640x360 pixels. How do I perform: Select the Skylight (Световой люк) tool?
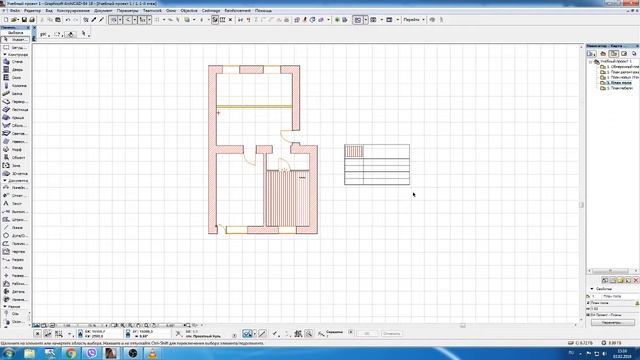pos(15,133)
